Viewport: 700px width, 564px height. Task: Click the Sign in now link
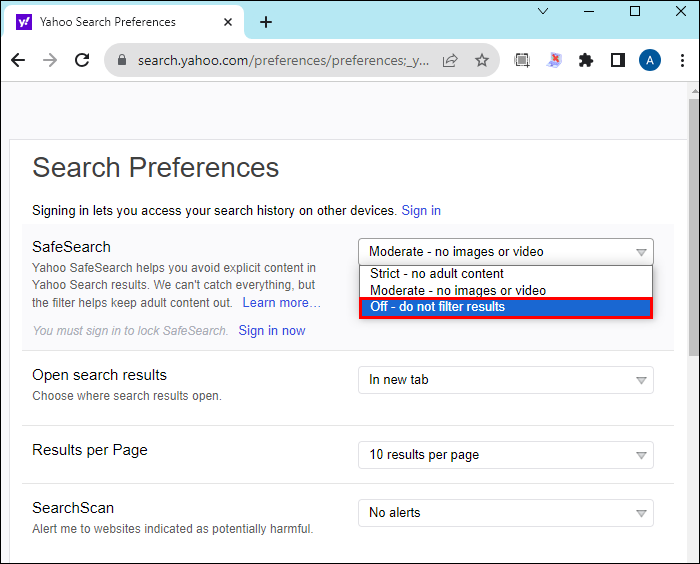tap(272, 331)
